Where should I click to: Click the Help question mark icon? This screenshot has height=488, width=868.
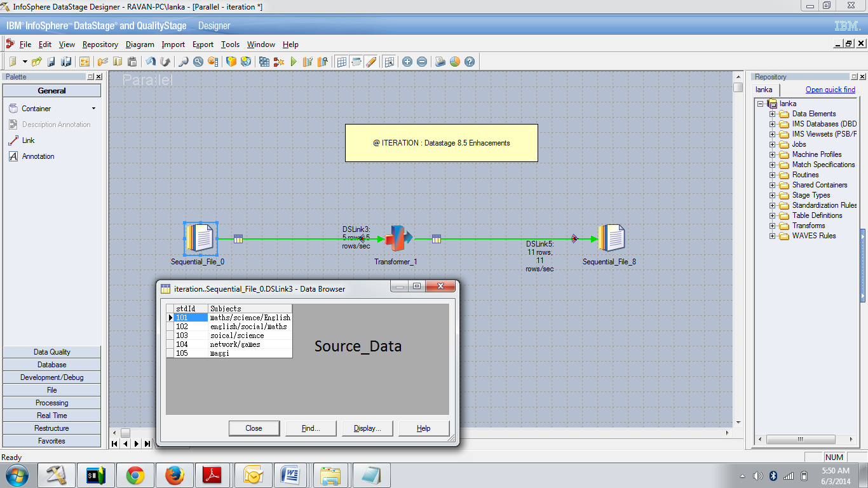point(470,62)
